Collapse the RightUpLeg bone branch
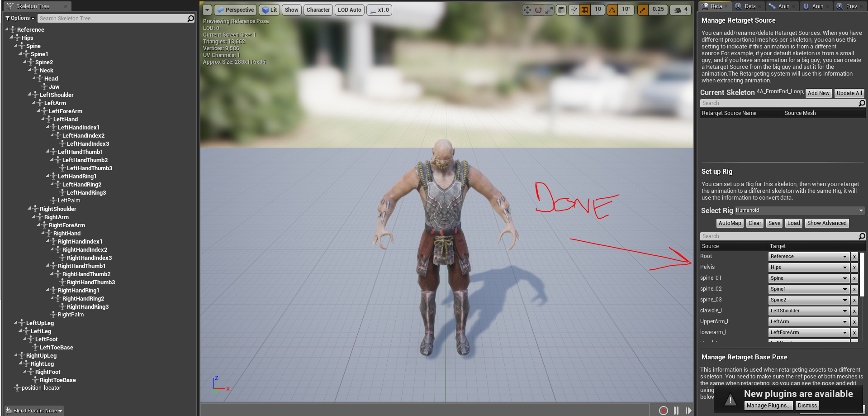This screenshot has height=416, width=868. [x=16, y=355]
